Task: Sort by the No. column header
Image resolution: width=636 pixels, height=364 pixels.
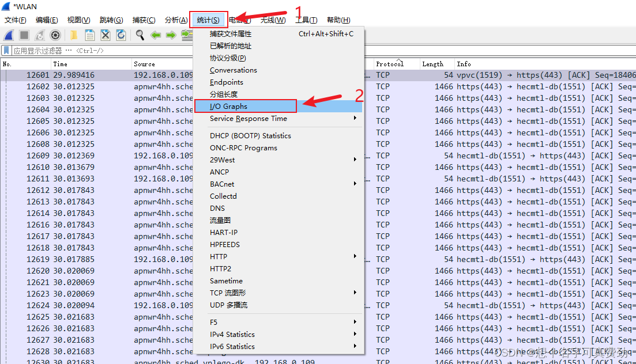Action: pyautogui.click(x=25, y=64)
